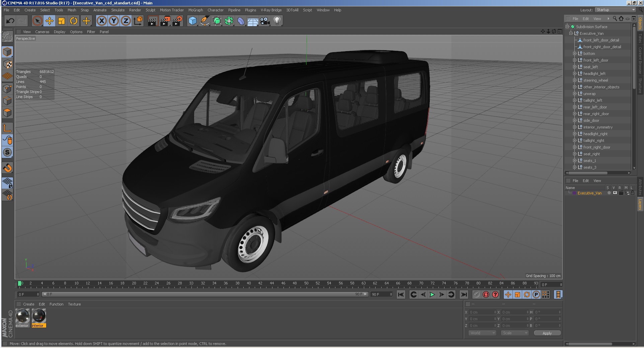
Task: Toggle Snap Enable S icon
Action: click(x=7, y=152)
